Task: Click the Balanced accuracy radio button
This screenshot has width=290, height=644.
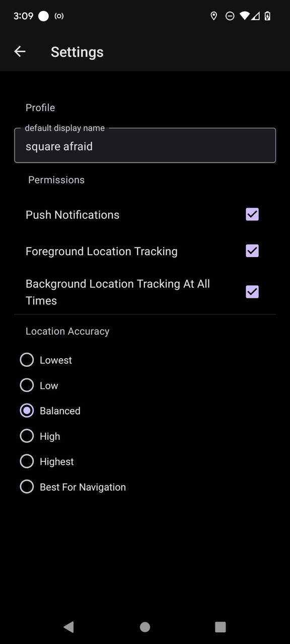Action: [x=27, y=411]
